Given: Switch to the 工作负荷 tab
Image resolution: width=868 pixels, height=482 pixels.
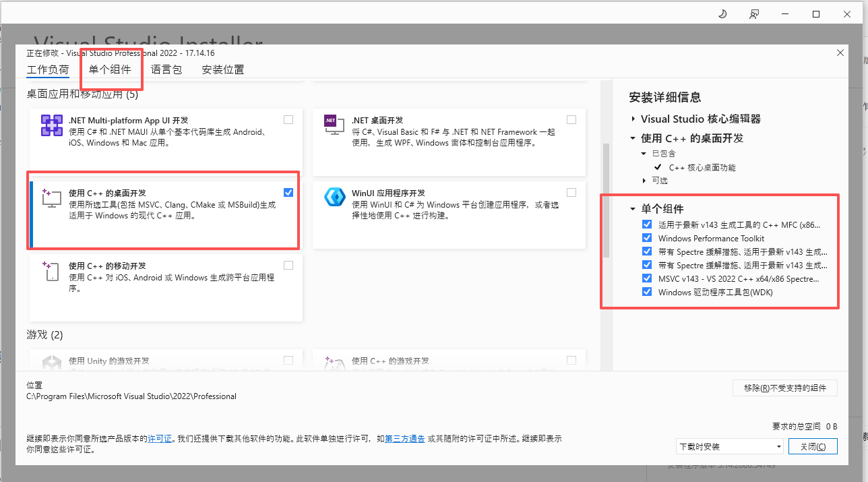Looking at the screenshot, I should pos(48,69).
